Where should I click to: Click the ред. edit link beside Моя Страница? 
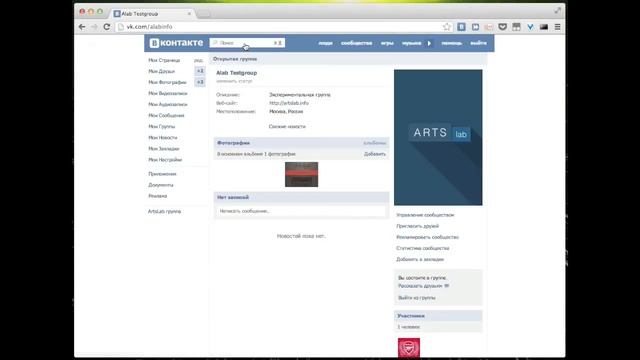click(x=199, y=60)
